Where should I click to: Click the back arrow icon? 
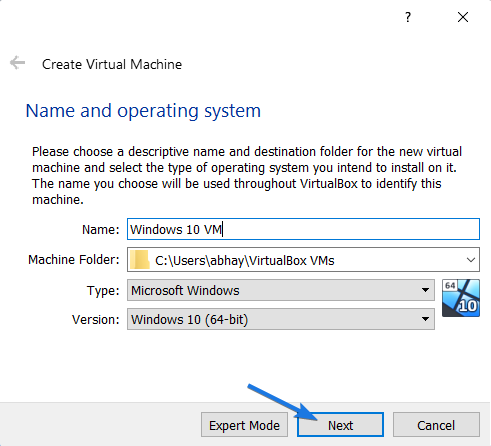[x=17, y=63]
